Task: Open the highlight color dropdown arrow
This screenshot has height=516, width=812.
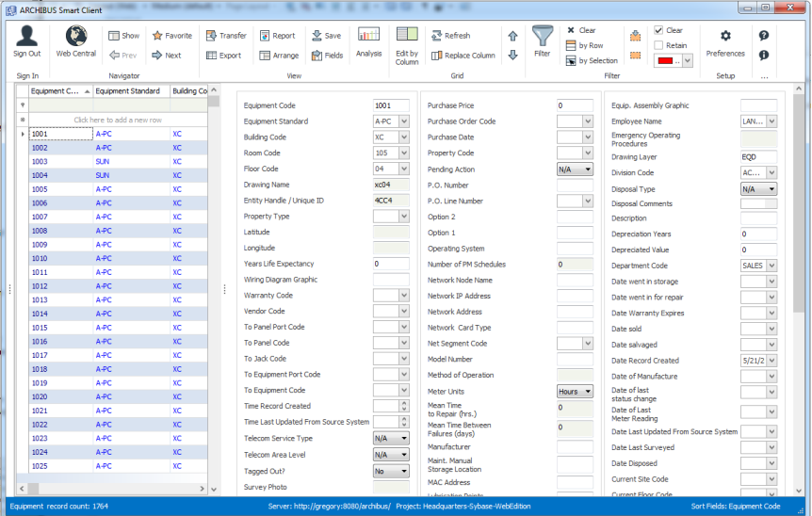Action: [x=688, y=60]
